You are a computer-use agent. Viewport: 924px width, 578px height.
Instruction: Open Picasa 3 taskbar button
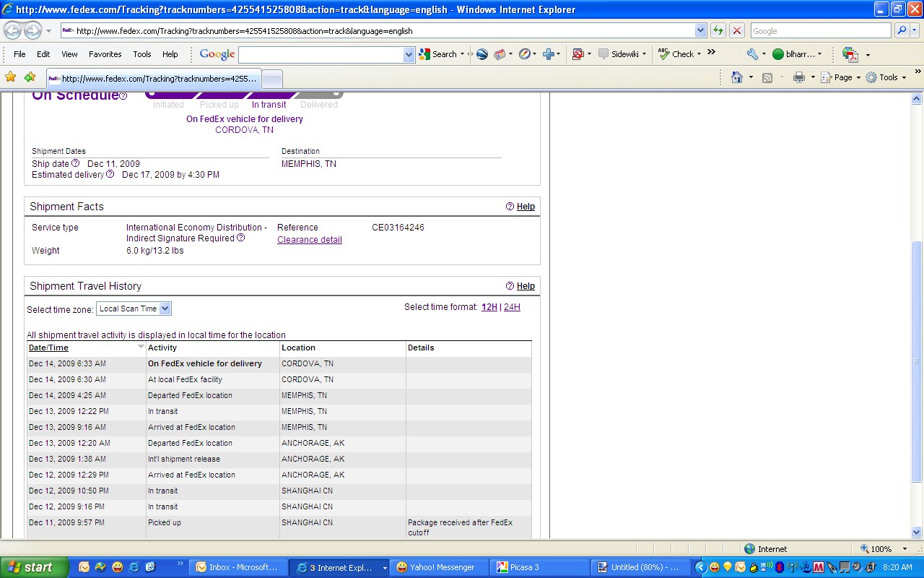coord(539,567)
